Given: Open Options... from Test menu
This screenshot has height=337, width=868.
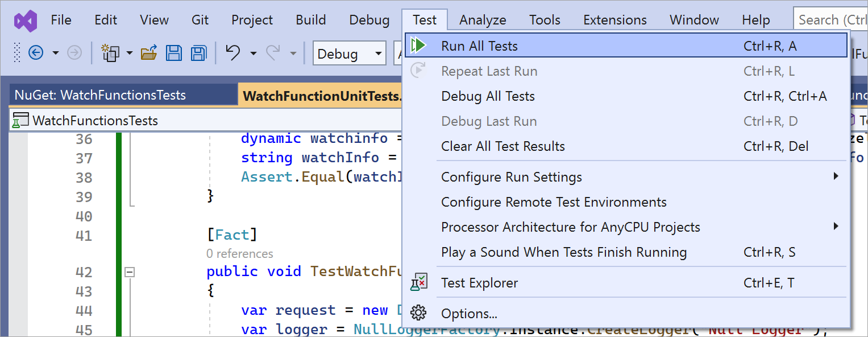Looking at the screenshot, I should (626, 314).
